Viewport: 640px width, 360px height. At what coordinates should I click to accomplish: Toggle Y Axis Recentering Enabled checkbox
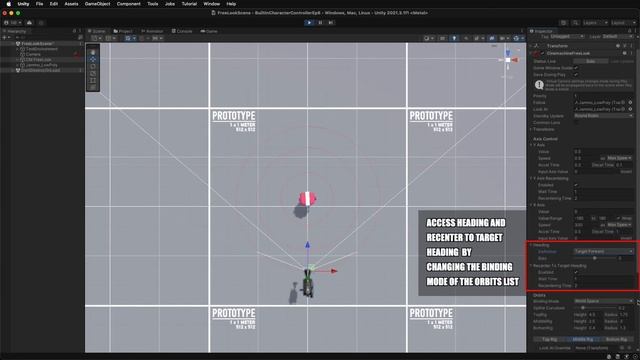coord(576,185)
